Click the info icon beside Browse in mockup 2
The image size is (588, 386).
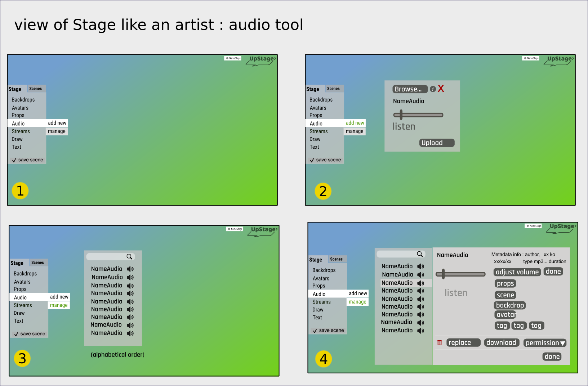point(433,89)
